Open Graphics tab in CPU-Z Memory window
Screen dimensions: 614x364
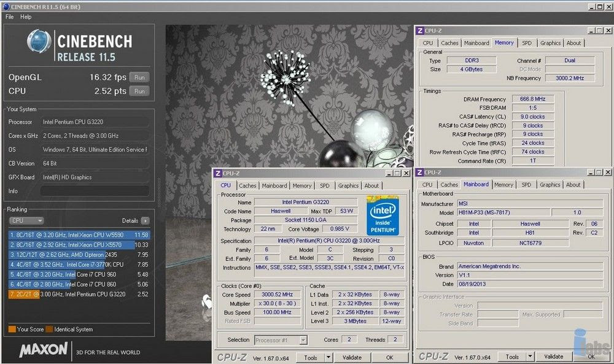pos(550,43)
